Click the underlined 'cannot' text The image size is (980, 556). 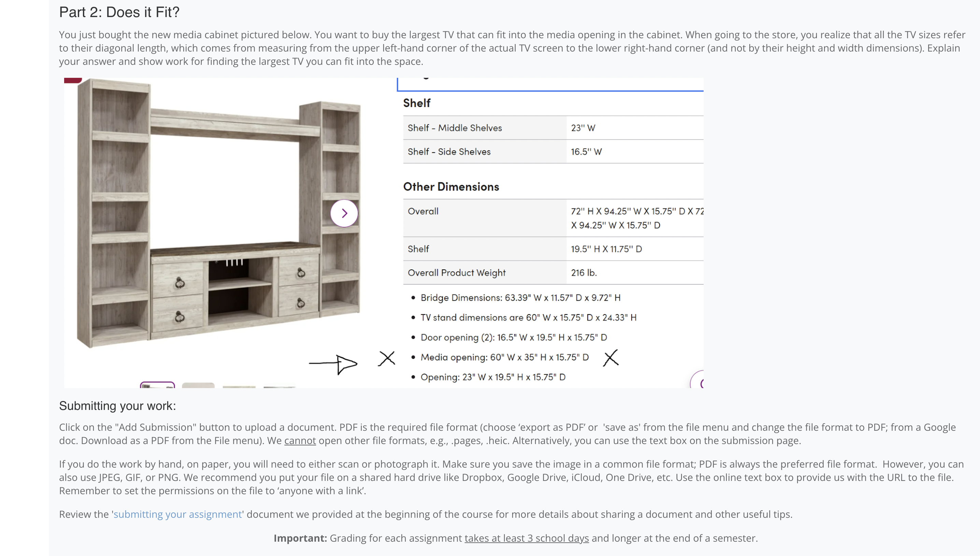click(300, 440)
